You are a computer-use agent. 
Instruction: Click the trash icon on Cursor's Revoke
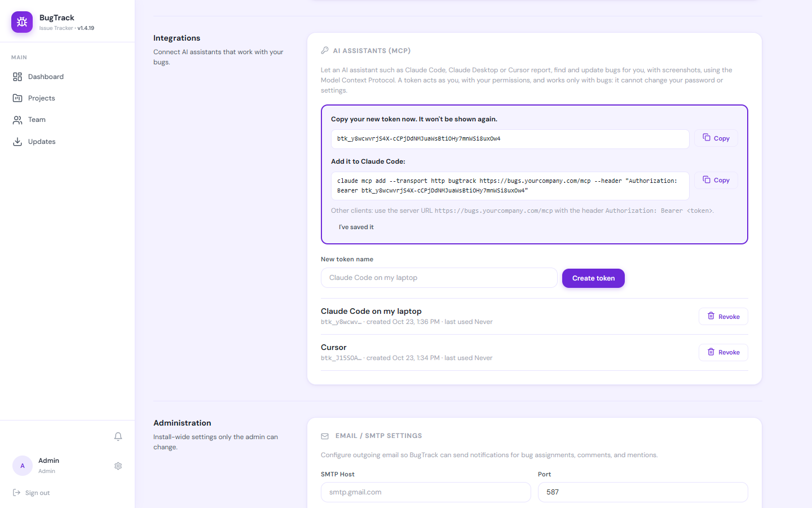(711, 352)
